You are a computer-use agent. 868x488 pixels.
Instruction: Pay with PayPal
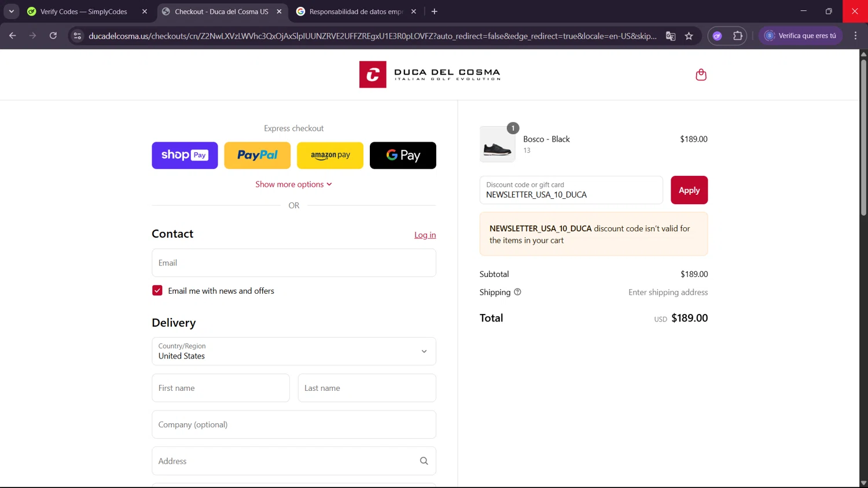[258, 156]
